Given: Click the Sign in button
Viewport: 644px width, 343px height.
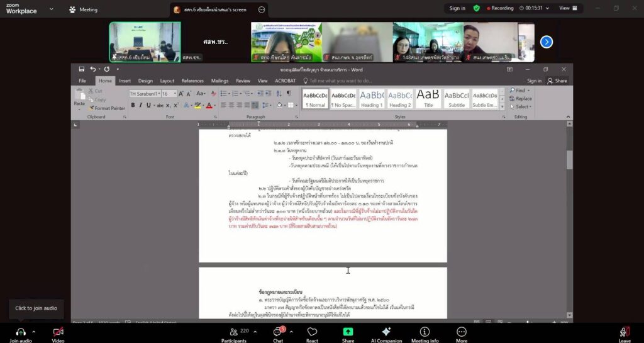Looking at the screenshot, I should tap(457, 8).
